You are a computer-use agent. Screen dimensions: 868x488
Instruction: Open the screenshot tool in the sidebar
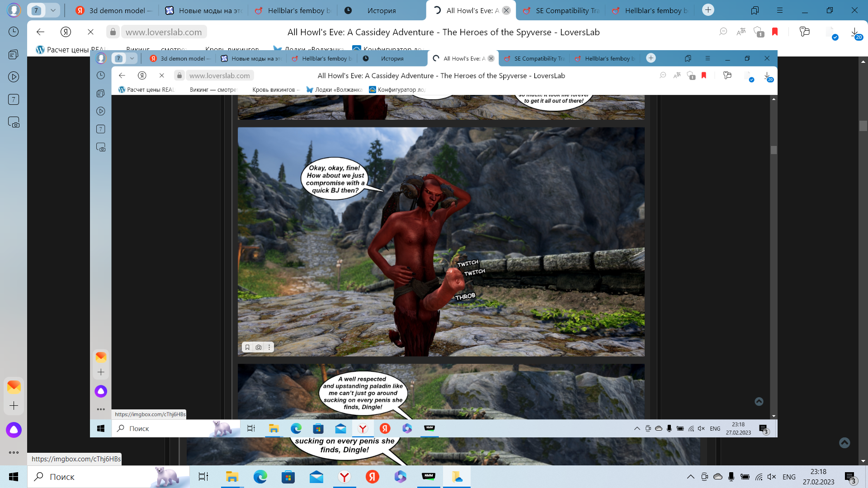tap(14, 122)
